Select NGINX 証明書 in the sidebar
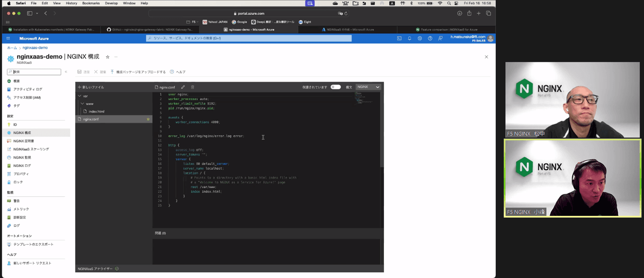 (x=23, y=141)
